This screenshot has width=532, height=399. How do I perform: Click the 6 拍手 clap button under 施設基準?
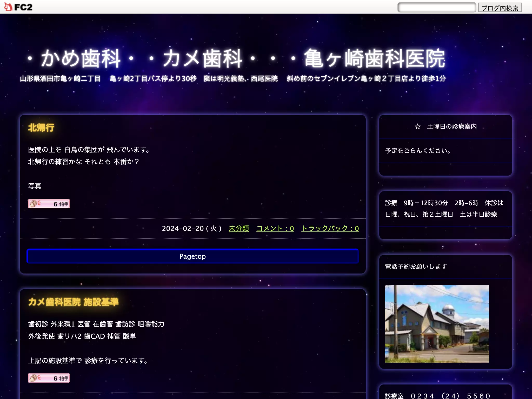pyautogui.click(x=49, y=378)
